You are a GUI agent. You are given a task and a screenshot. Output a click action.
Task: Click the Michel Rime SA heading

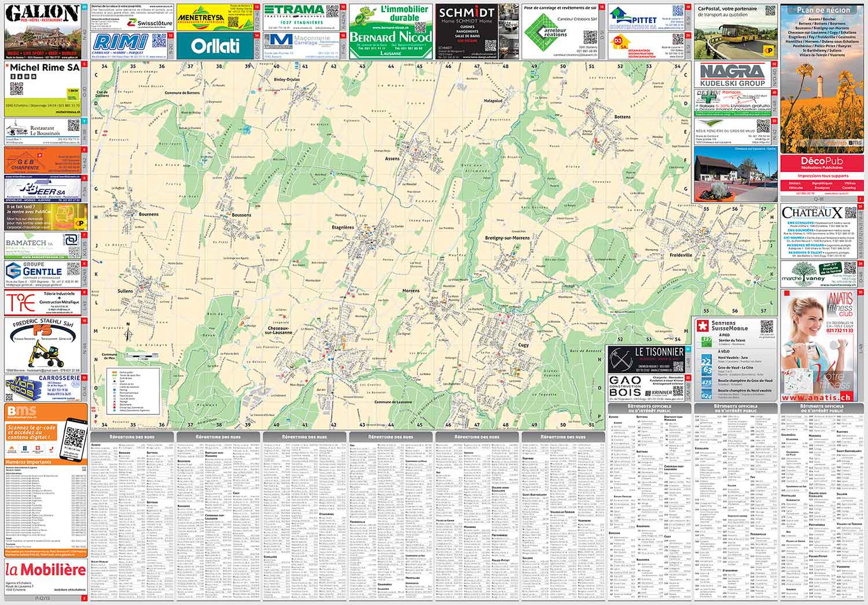45,68
